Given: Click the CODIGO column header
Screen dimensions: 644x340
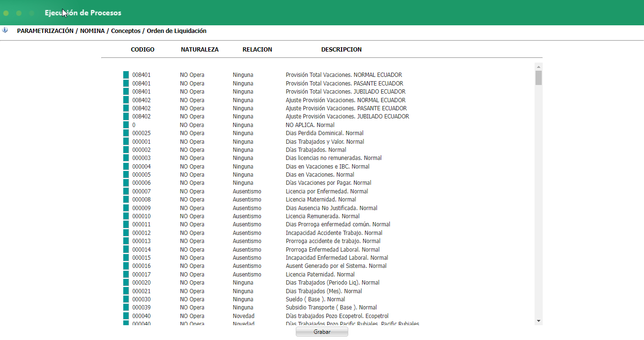Looking at the screenshot, I should point(142,50).
